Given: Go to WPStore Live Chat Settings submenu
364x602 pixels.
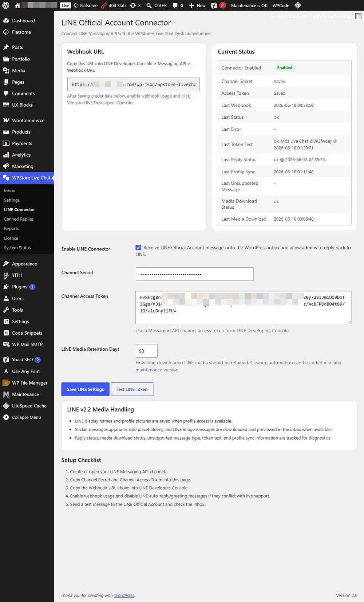Looking at the screenshot, I should point(12,200).
